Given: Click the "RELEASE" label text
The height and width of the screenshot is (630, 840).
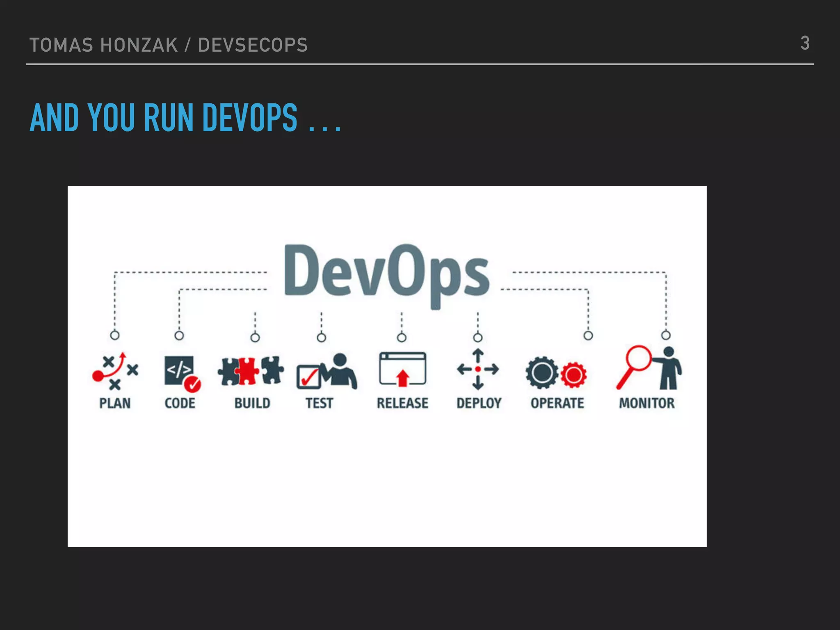Looking at the screenshot, I should coord(402,403).
